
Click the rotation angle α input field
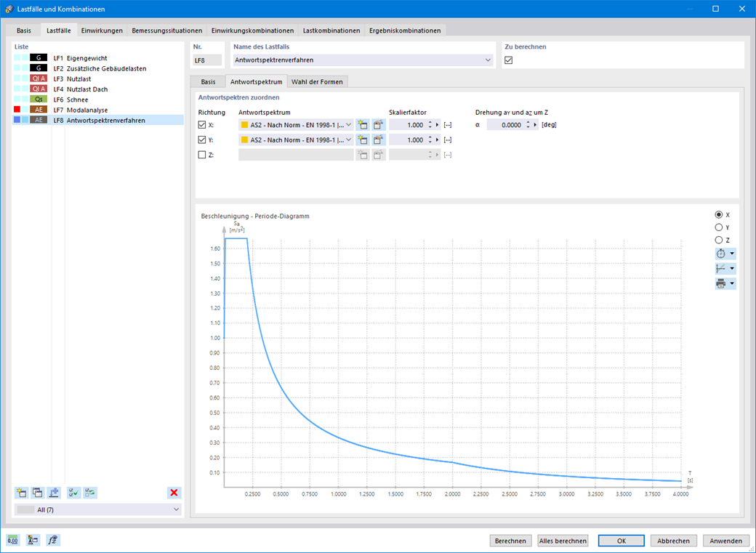click(504, 125)
